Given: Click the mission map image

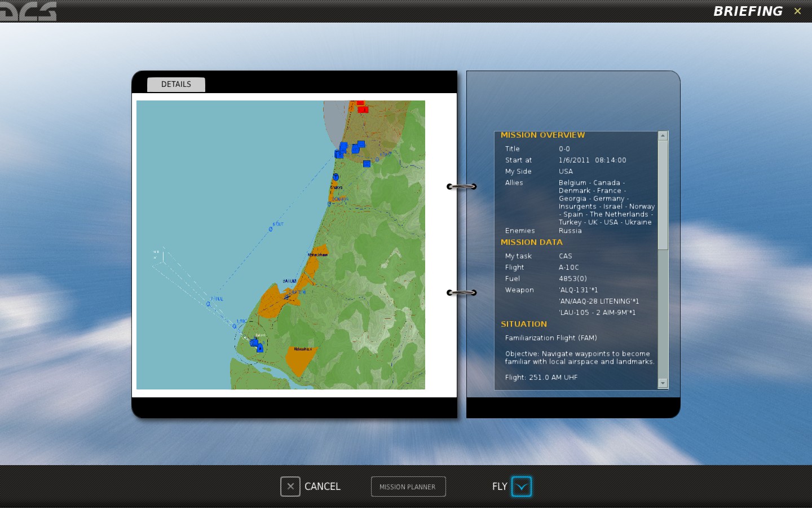Looking at the screenshot, I should point(281,245).
